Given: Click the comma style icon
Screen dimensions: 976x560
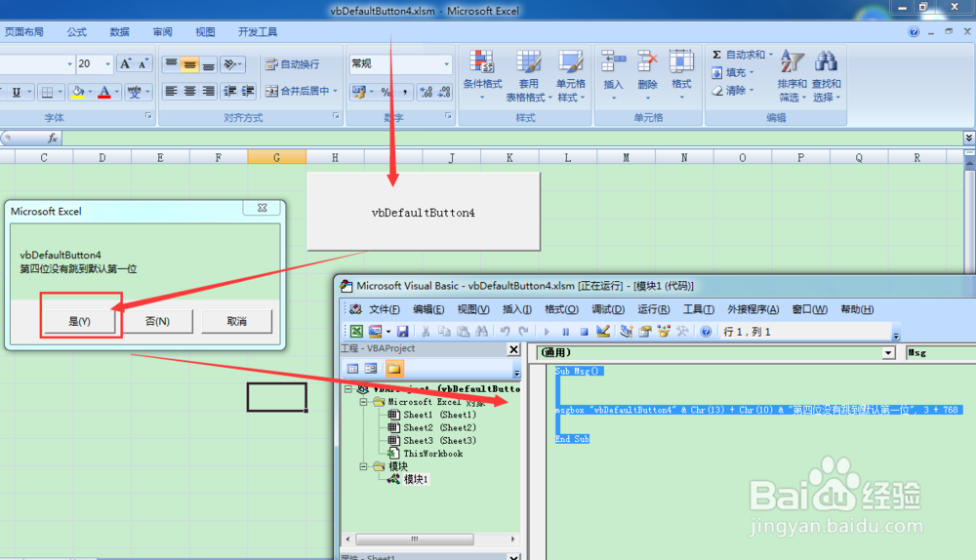Looking at the screenshot, I should (x=405, y=92).
